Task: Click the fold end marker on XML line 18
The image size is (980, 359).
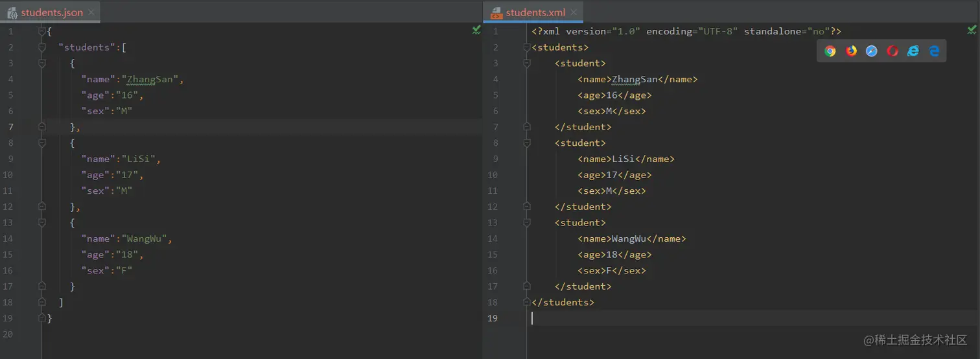Action: click(526, 302)
